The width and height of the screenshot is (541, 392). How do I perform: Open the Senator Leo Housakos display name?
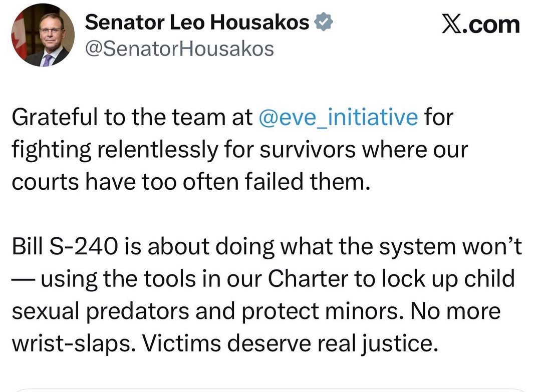(197, 22)
